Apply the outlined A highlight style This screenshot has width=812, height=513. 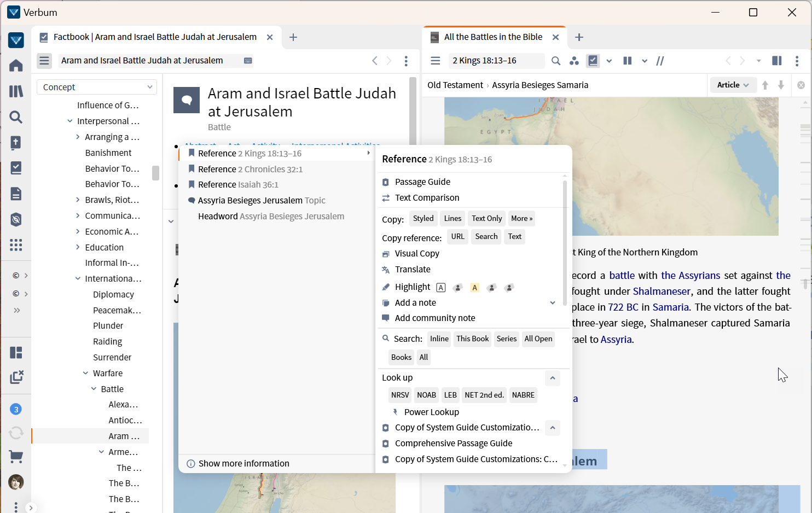pyautogui.click(x=441, y=288)
